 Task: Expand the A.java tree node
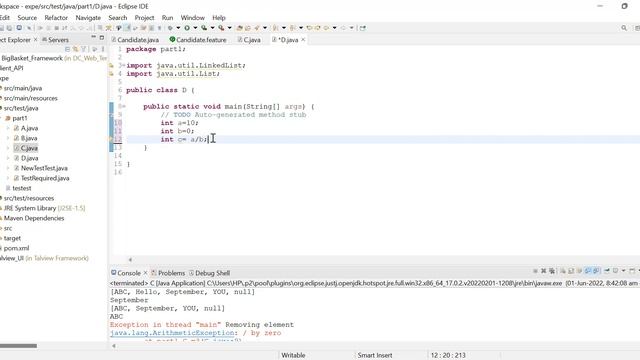8,128
